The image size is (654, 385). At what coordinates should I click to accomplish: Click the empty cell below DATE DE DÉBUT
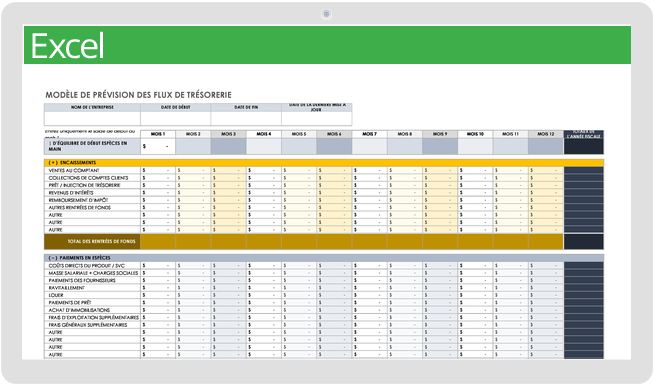[176, 118]
